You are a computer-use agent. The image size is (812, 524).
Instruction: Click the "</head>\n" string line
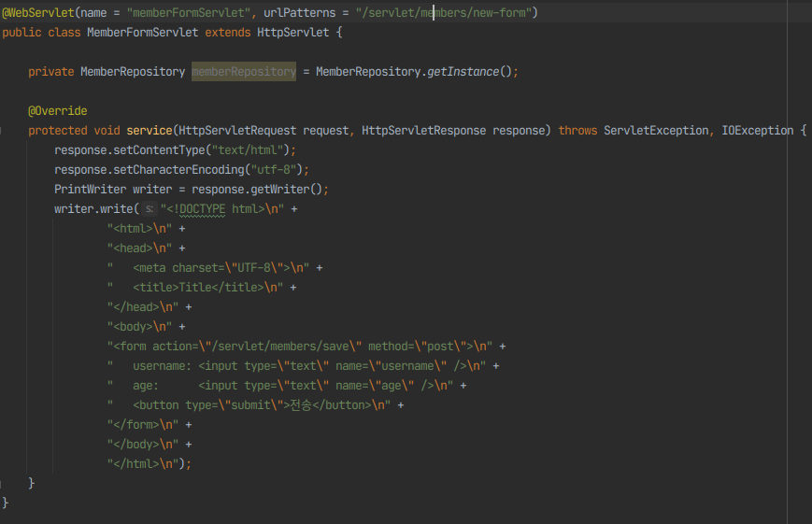[x=143, y=307]
